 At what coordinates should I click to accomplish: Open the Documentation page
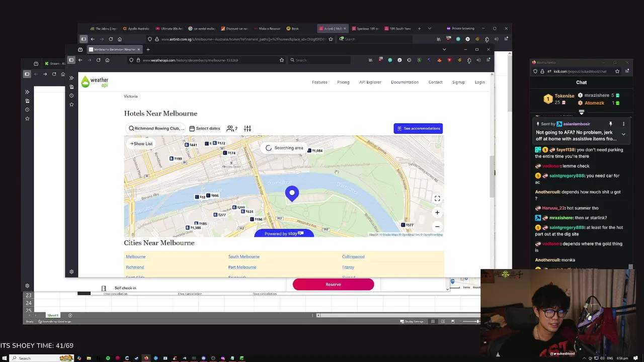[x=405, y=82]
